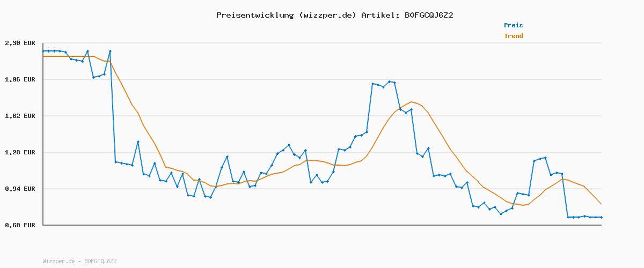Click the right end of the orange trend line
The image size is (644, 268).
tap(601, 204)
